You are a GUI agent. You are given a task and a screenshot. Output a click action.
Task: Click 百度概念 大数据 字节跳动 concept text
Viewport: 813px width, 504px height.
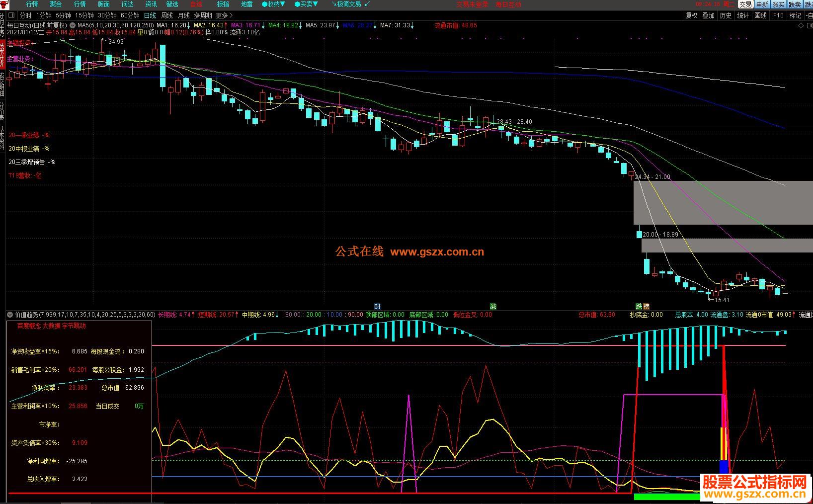coord(51,326)
